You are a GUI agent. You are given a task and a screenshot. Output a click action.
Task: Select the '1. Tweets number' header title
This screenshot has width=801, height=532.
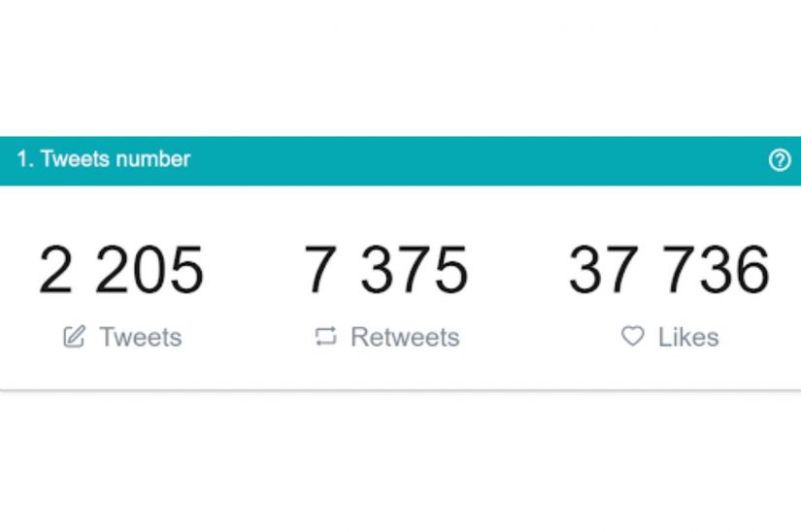tap(104, 159)
